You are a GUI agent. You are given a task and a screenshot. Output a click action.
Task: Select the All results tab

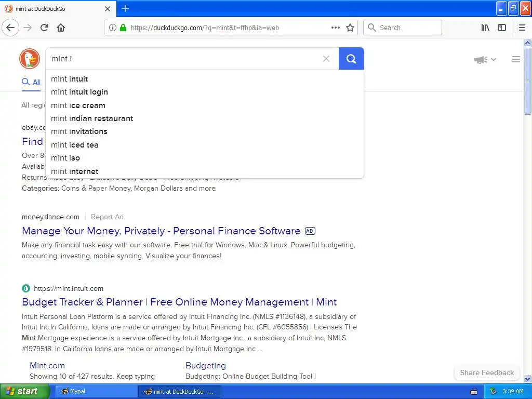pyautogui.click(x=31, y=82)
